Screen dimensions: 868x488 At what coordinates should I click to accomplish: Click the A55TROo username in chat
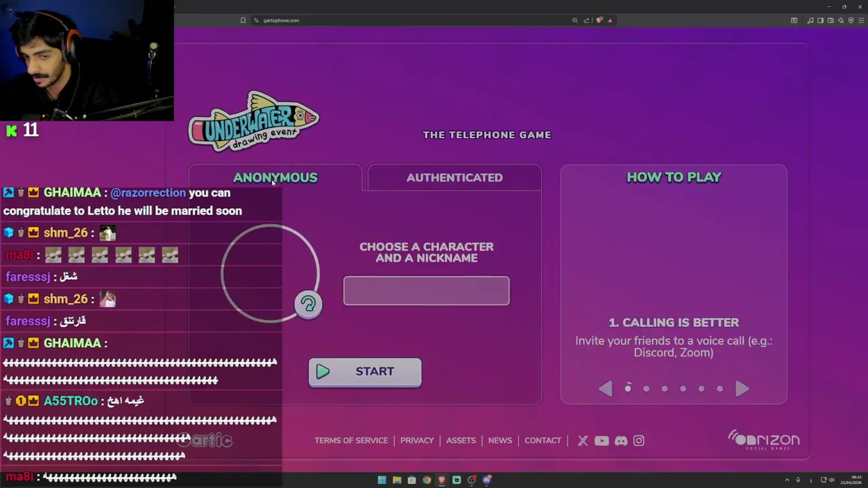point(71,401)
